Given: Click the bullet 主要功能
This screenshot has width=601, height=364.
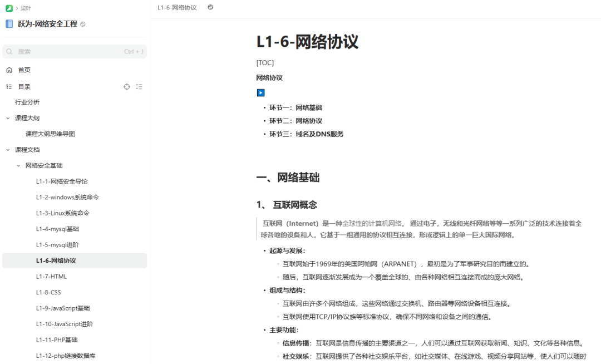Looking at the screenshot, I should point(284,330).
